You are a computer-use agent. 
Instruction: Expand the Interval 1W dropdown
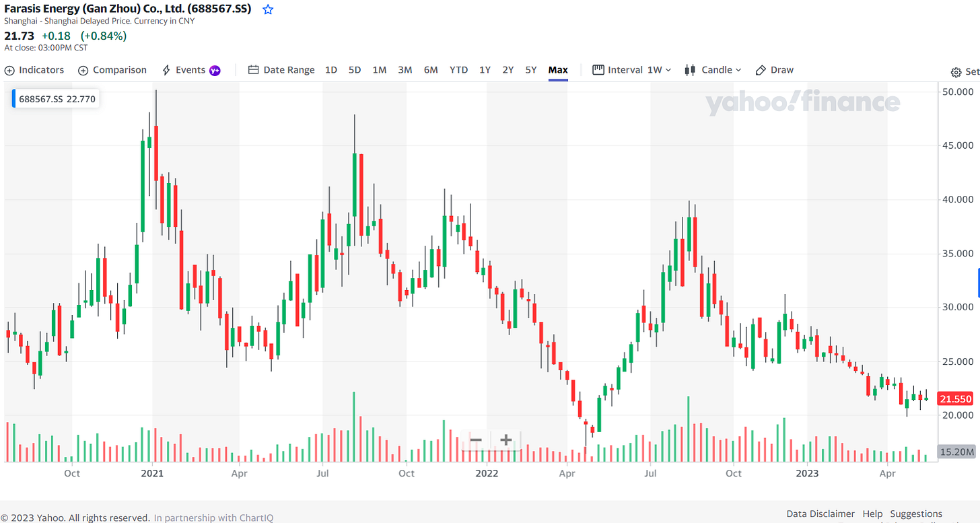(659, 70)
